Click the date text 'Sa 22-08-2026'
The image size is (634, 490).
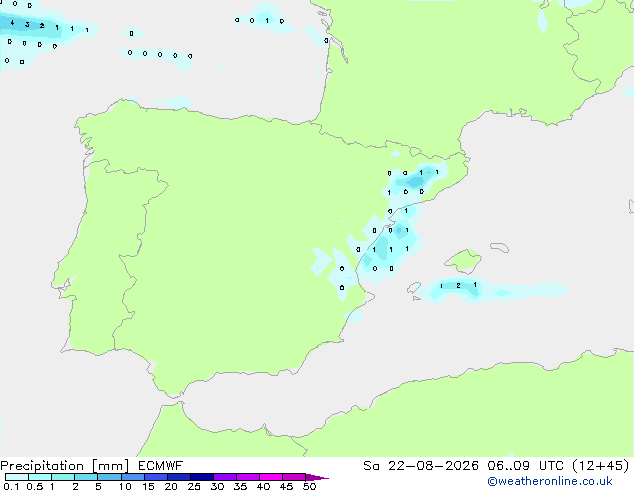[421, 466]
